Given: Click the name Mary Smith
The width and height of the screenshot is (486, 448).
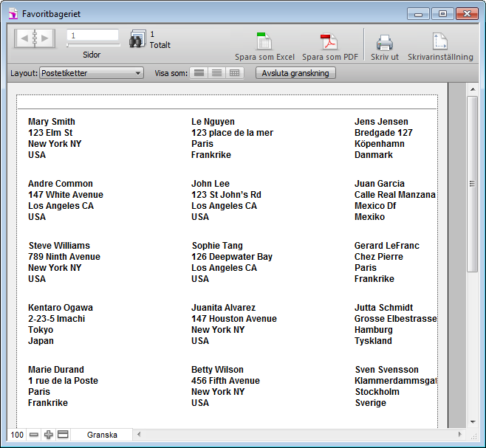Looking at the screenshot, I should point(52,122).
